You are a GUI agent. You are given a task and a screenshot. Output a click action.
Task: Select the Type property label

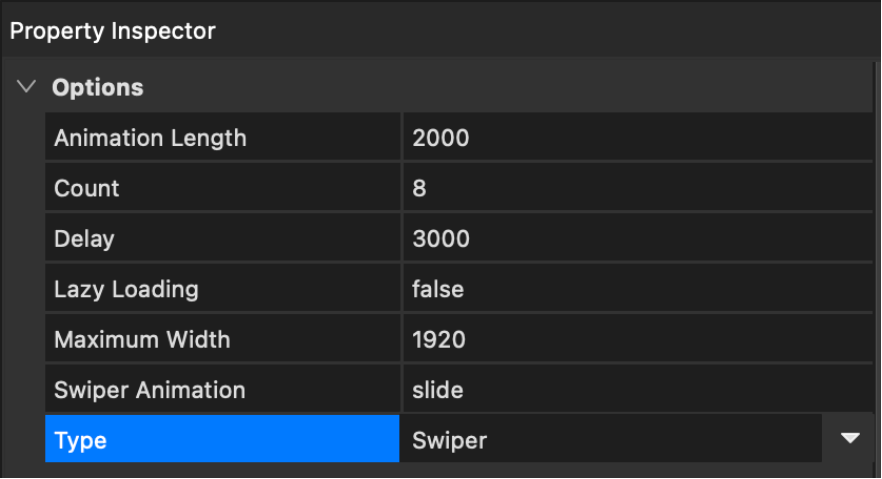pos(222,440)
